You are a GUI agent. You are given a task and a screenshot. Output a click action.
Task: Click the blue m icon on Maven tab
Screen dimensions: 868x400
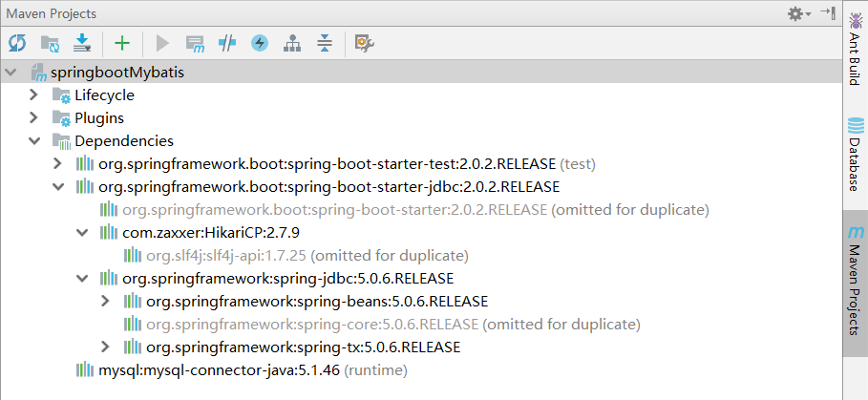point(856,231)
